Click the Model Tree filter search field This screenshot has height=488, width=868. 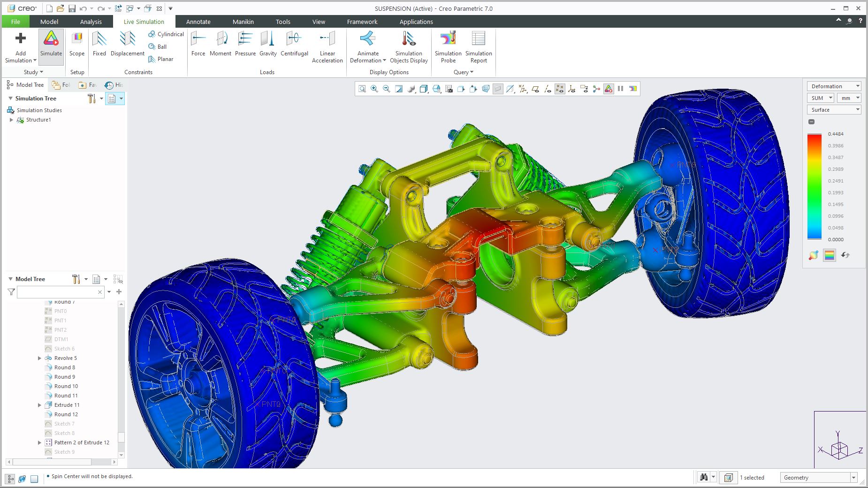(61, 292)
